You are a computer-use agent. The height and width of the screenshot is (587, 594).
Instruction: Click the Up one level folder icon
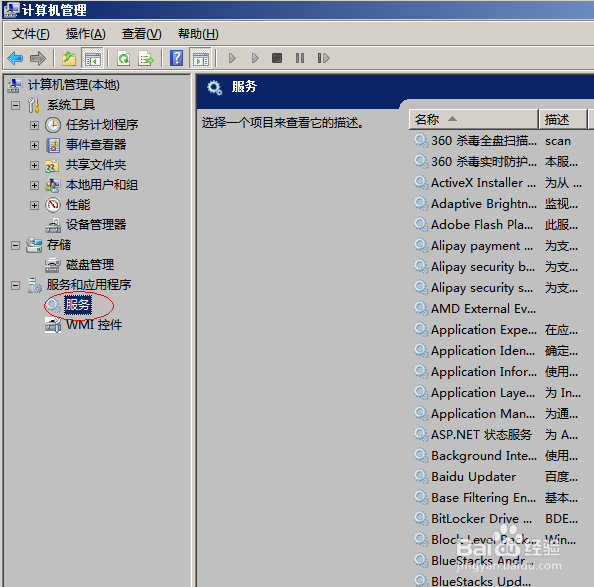69,58
